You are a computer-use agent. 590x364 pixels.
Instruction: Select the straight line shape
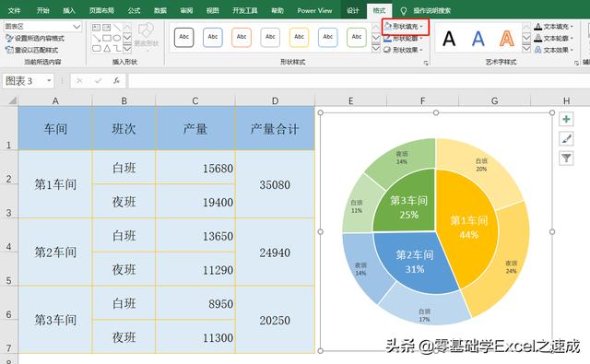(x=117, y=28)
